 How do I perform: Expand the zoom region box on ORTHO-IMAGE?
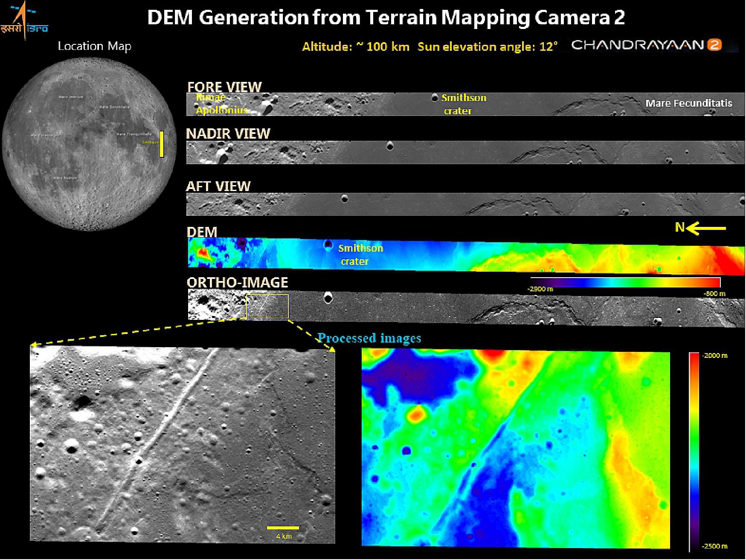point(267,306)
